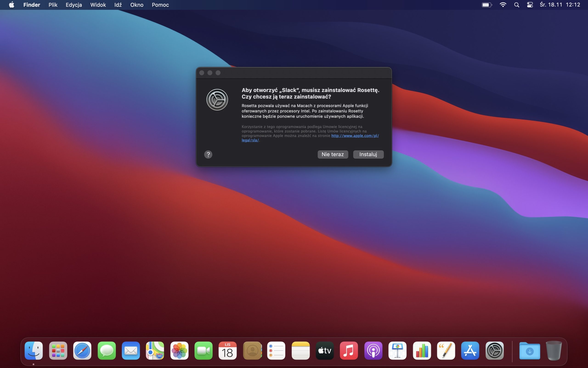Open Notes app in the Dock
588x368 pixels.
[301, 351]
